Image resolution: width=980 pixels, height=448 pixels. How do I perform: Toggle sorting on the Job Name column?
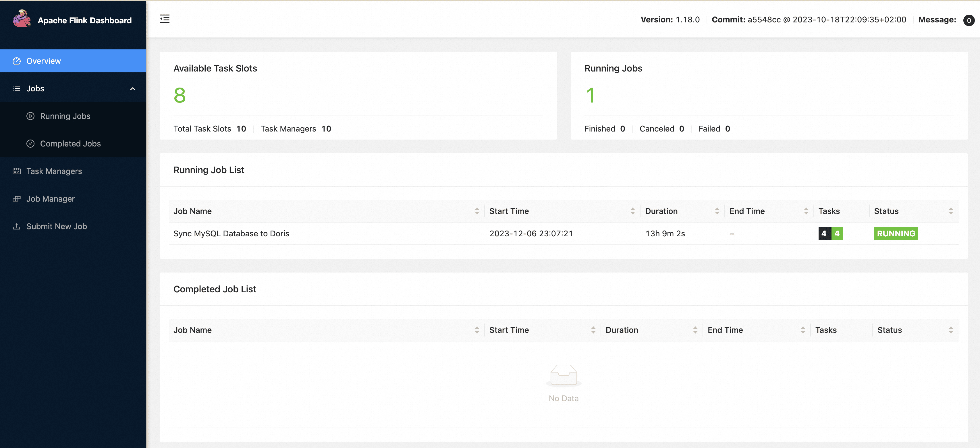477,211
